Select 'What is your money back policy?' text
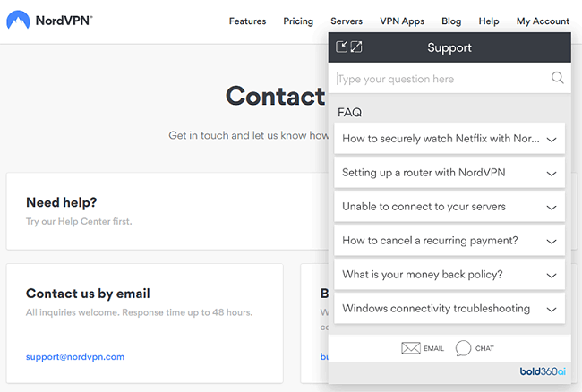Viewport: 582px width, 392px height. tap(423, 275)
